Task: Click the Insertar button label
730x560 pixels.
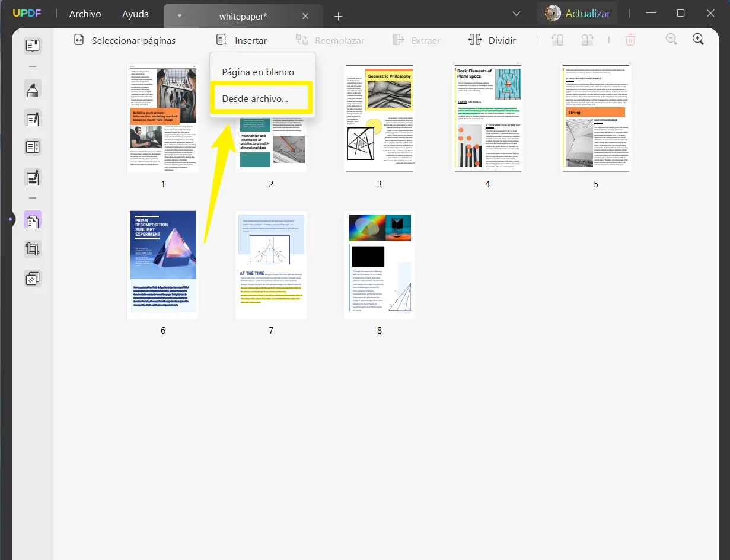Action: pos(251,40)
